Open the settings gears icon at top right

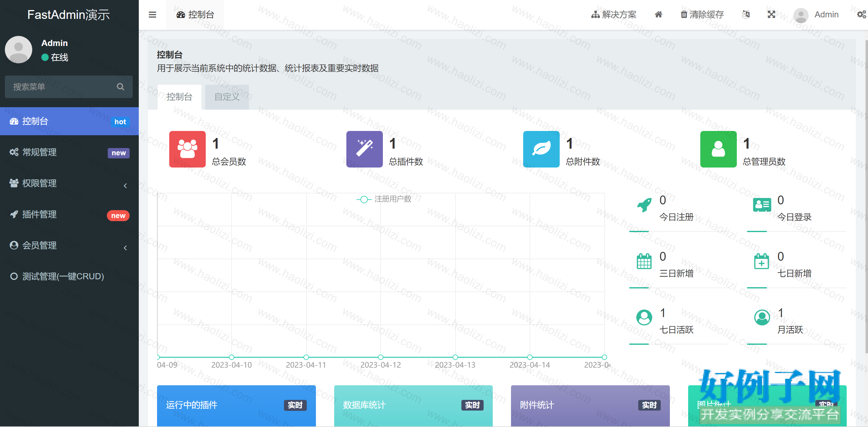click(x=861, y=15)
